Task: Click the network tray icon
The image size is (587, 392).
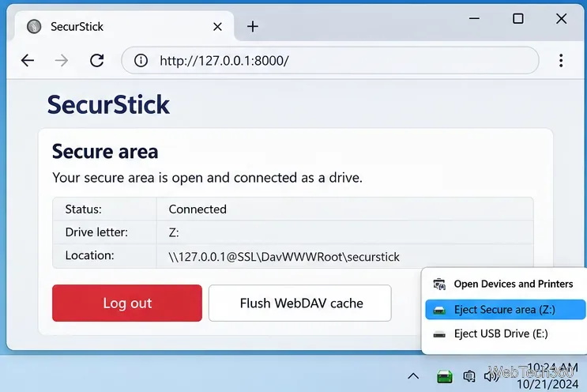Action: tap(469, 376)
